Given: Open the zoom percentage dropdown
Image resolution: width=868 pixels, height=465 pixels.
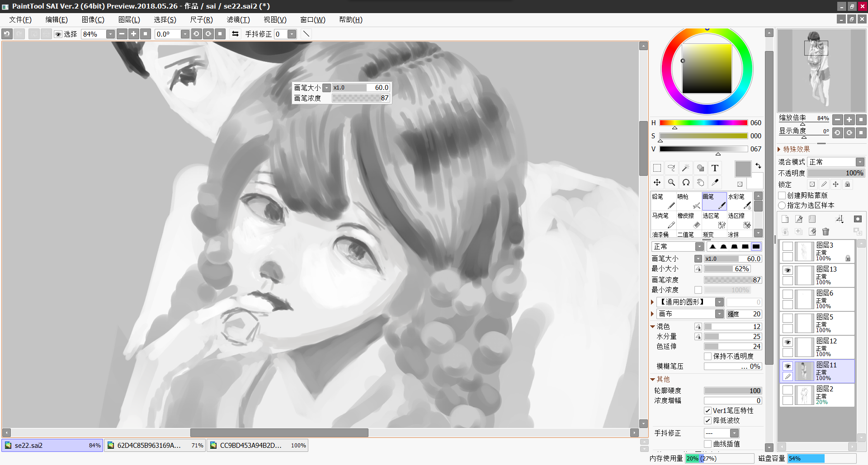Looking at the screenshot, I should [110, 34].
